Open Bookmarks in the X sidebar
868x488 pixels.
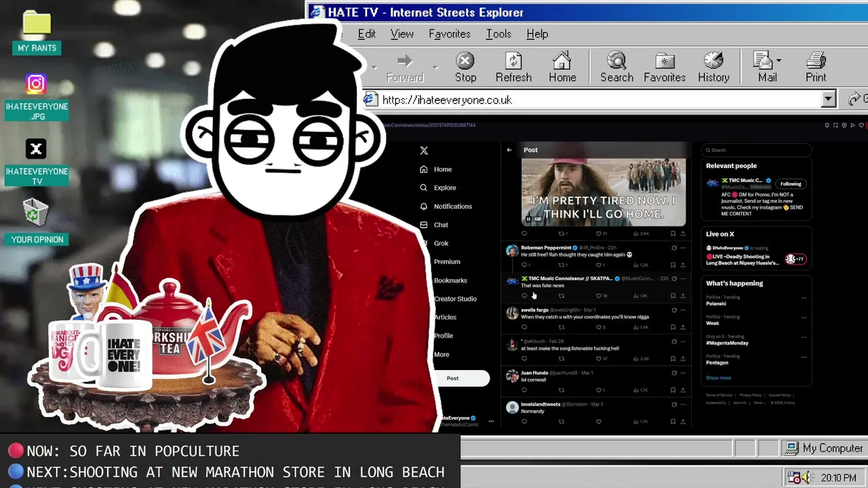450,280
